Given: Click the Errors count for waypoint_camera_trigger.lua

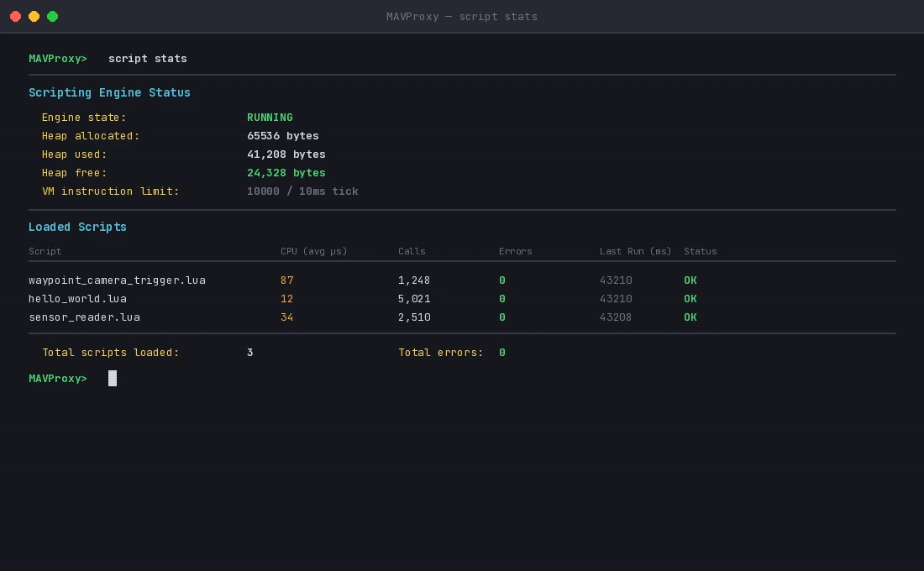Looking at the screenshot, I should coord(501,280).
